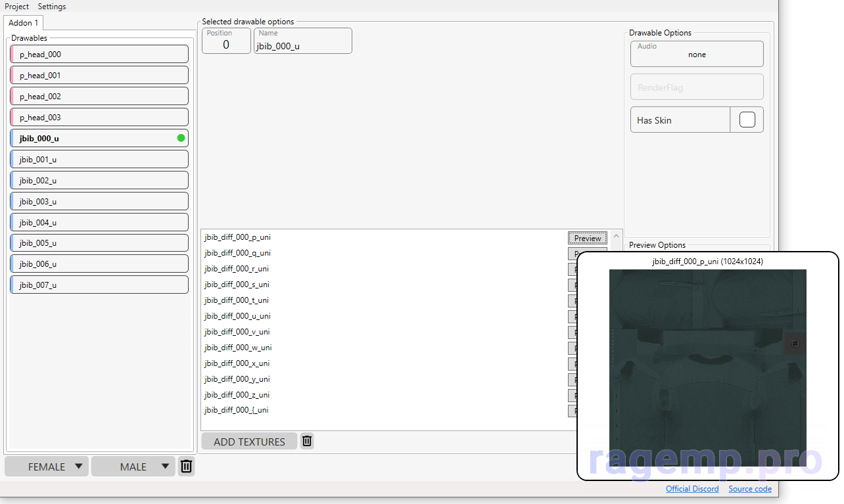Select texture jbib_diff_000_w_uni
The width and height of the screenshot is (844, 504).
click(x=238, y=348)
